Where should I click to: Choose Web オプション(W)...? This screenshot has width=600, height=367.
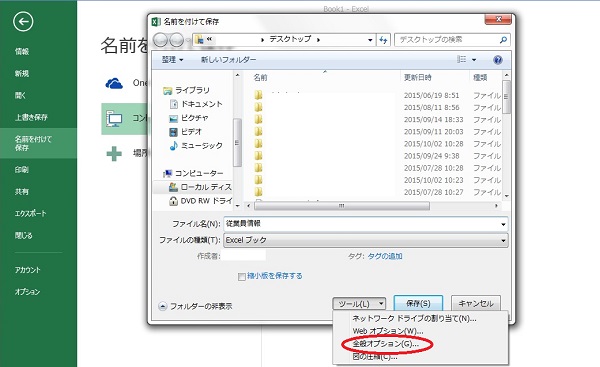[388, 331]
